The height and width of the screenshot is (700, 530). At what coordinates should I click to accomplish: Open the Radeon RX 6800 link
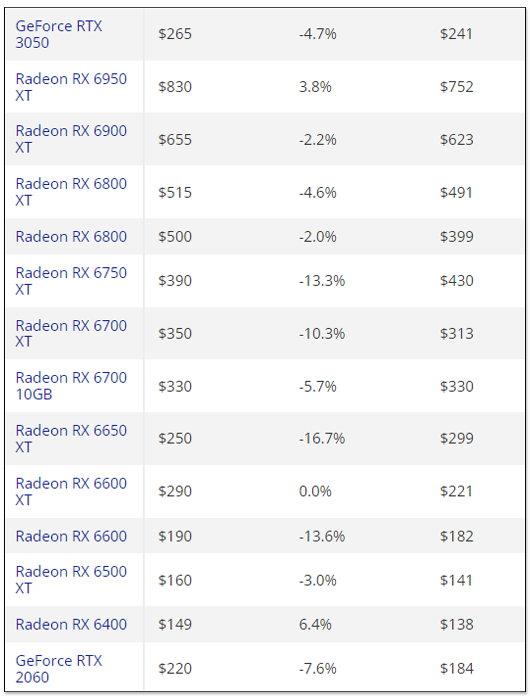71,237
